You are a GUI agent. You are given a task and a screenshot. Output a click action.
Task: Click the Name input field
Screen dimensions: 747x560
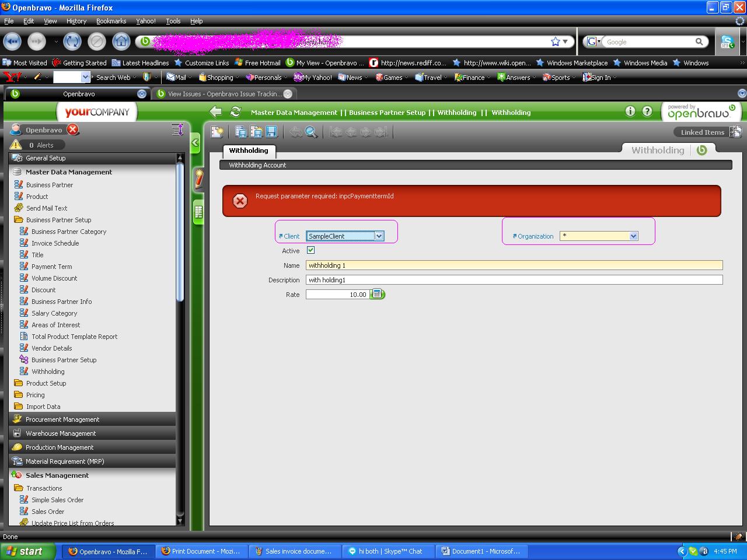[x=514, y=265]
